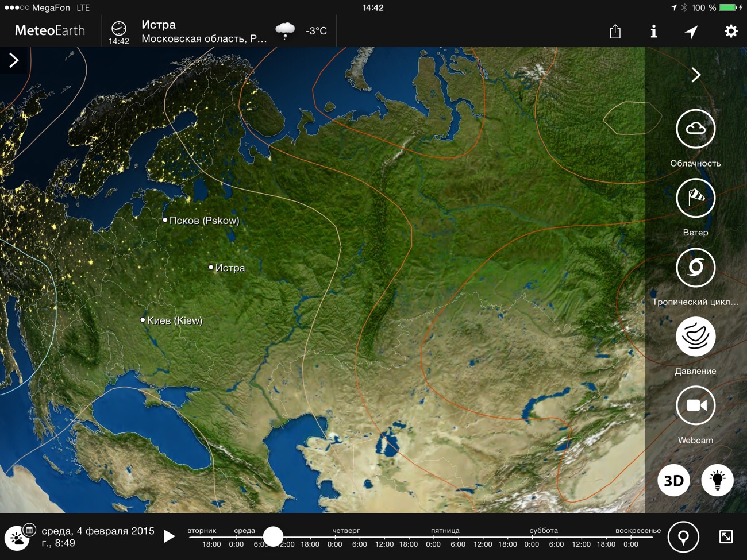Collapse the right layers panel chevron

(696, 75)
